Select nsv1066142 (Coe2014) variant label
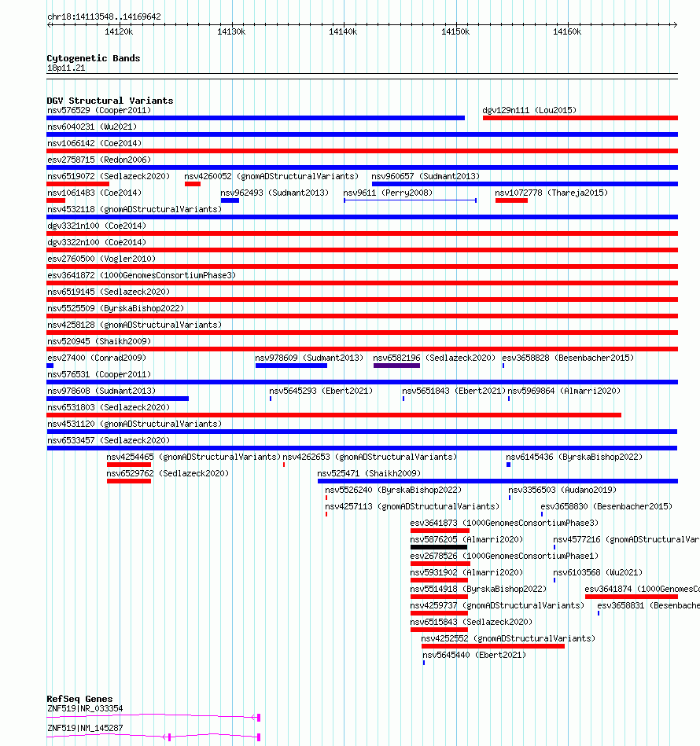700x746 pixels. [94, 143]
